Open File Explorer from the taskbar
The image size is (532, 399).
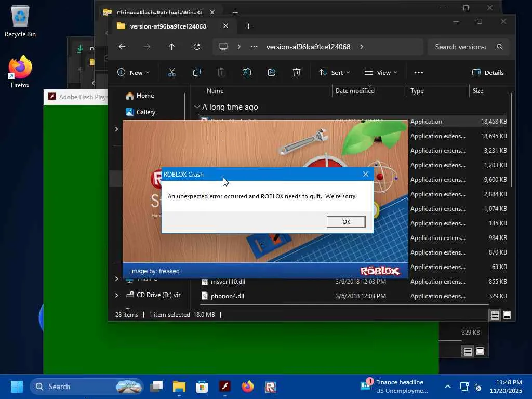179,387
